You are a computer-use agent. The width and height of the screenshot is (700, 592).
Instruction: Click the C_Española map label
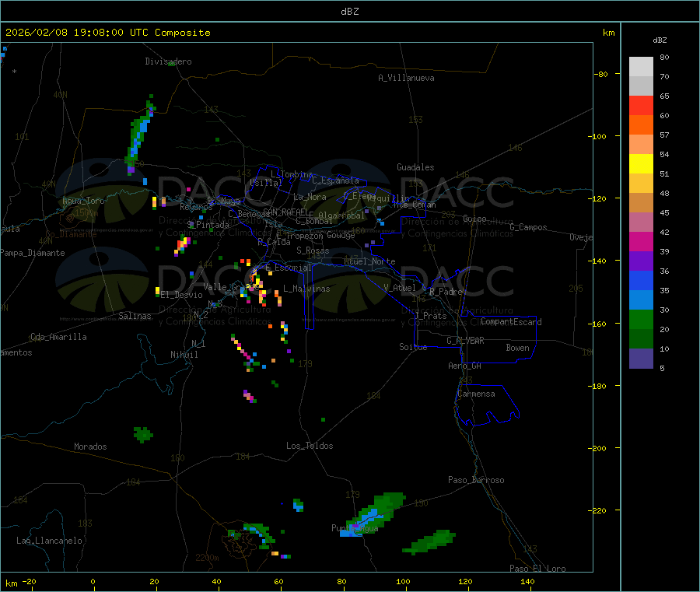(336, 180)
